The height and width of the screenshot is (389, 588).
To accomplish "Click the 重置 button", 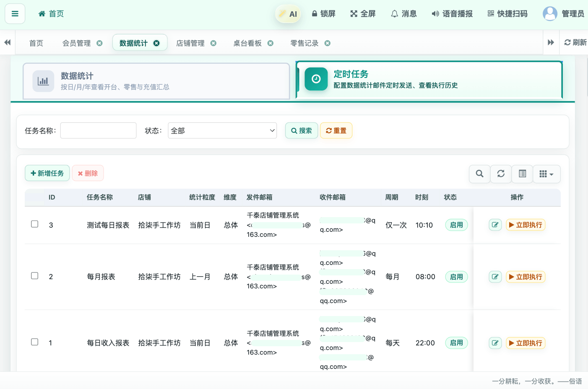I will (x=336, y=130).
